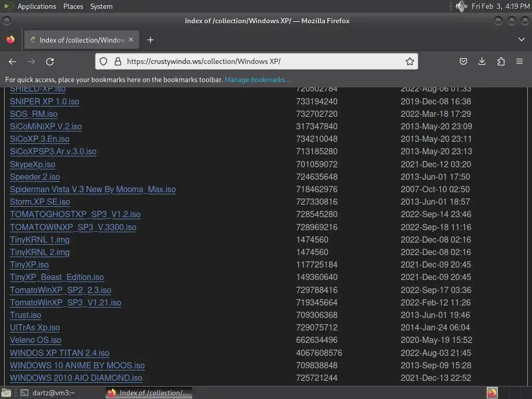Open TomatoWinXP_SP2_2.3.iso link
532x399 pixels.
(x=61, y=290)
